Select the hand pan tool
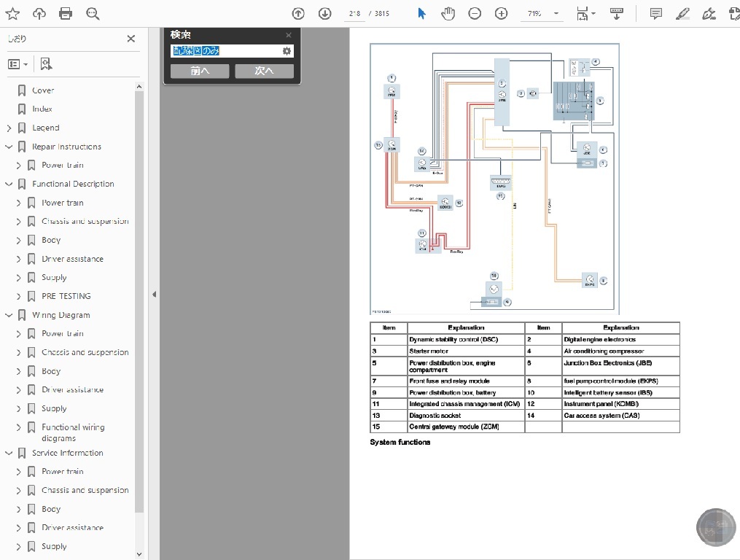740x560 pixels. pos(448,14)
